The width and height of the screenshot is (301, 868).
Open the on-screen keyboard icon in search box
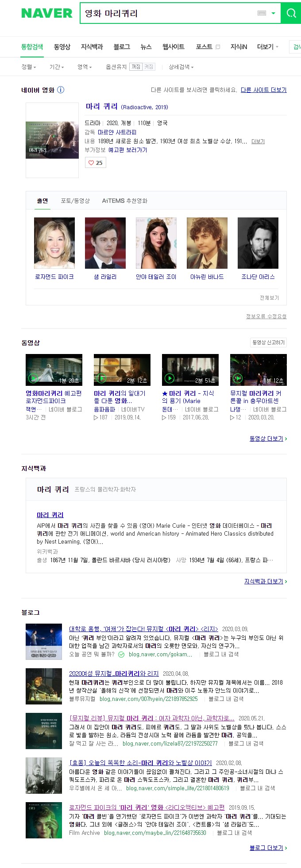coord(262,13)
